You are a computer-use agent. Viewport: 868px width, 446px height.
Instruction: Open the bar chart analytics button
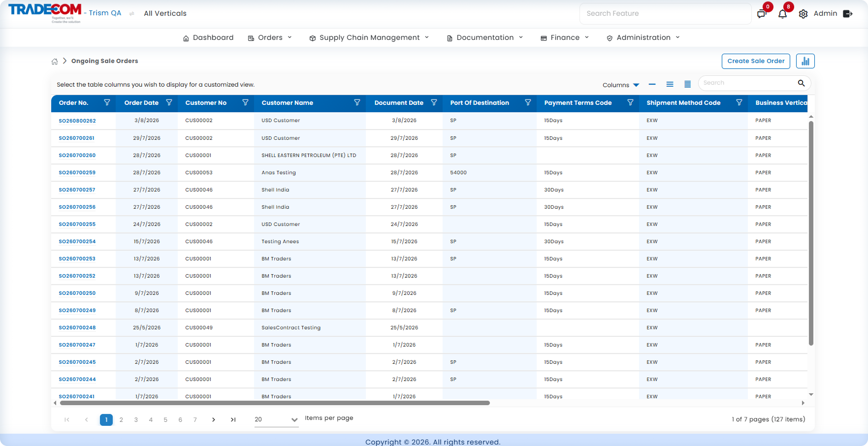tap(805, 61)
